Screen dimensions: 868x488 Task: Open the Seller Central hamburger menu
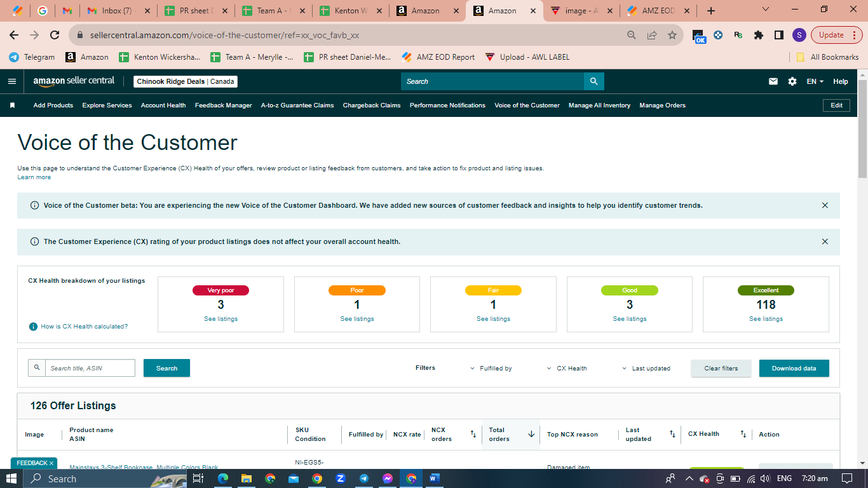tap(11, 81)
